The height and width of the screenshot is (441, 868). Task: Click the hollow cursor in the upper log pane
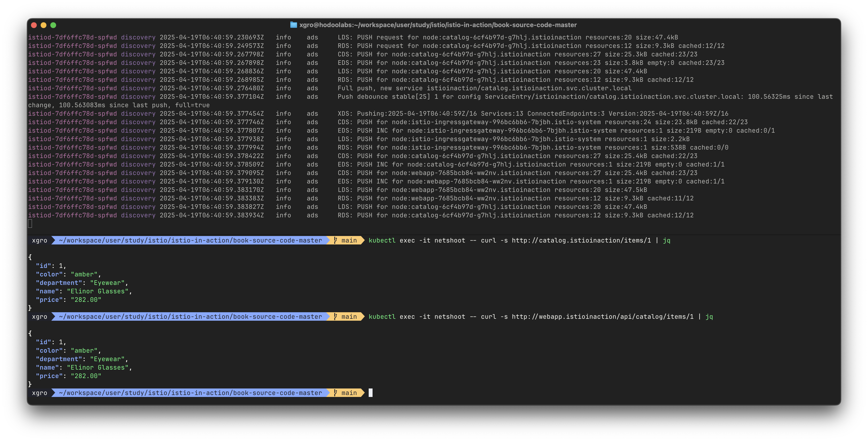30,224
